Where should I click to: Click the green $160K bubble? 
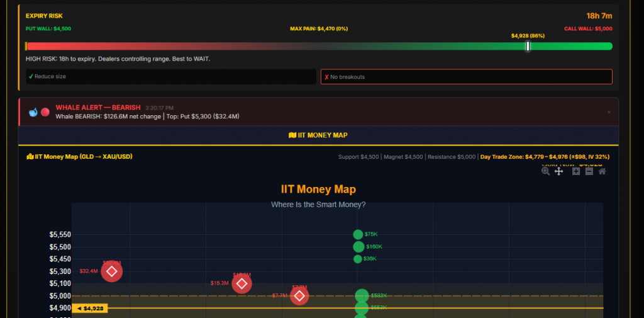click(358, 247)
